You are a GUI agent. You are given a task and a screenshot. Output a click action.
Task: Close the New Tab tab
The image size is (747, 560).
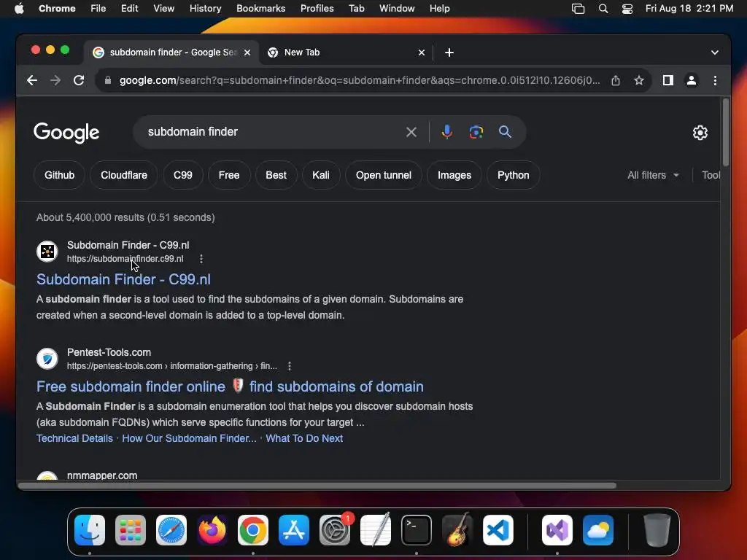[x=421, y=52]
